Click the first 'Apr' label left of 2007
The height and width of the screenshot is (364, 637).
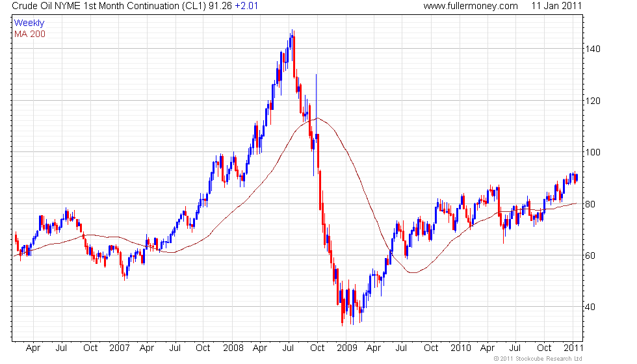(x=33, y=348)
